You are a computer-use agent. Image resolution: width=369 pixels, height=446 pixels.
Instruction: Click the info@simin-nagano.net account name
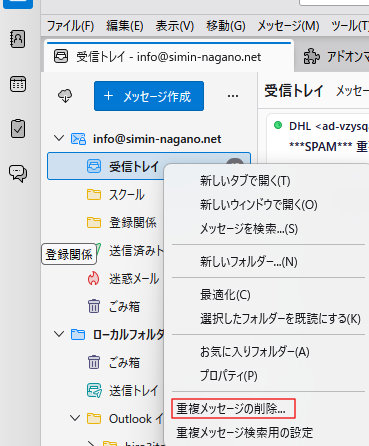157,139
